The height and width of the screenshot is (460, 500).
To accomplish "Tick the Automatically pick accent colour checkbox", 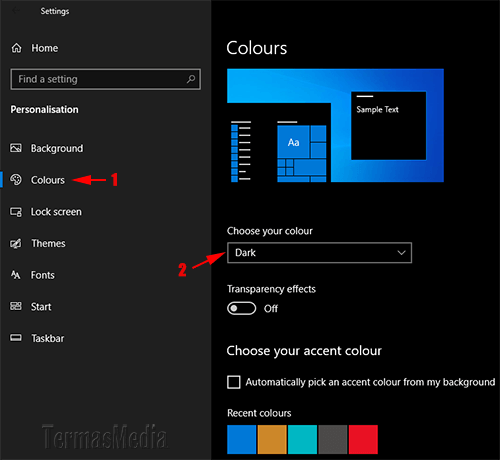I will click(x=234, y=382).
